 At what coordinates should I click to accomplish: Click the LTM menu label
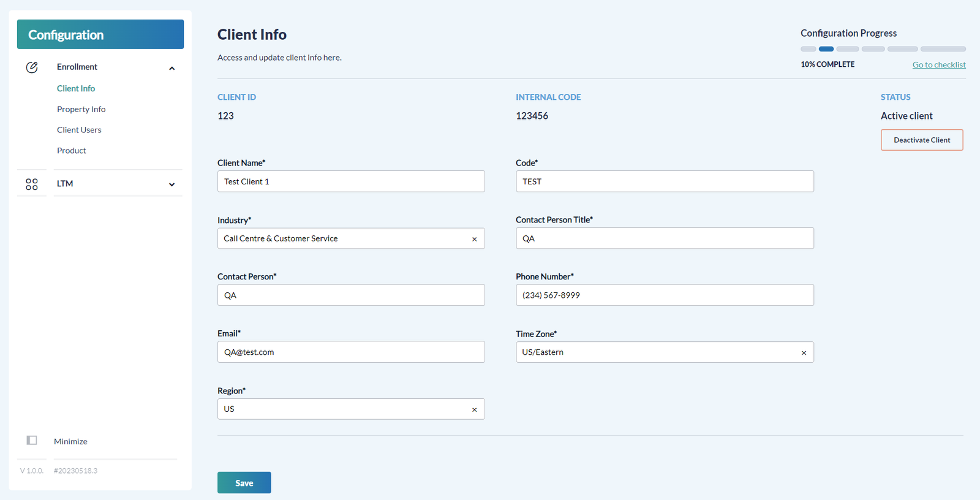point(65,183)
